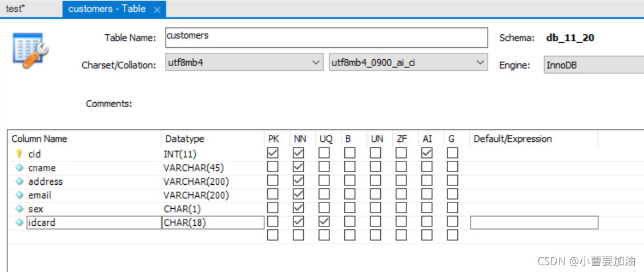Check UQ for the email column
The image size is (644, 272).
coord(324,194)
